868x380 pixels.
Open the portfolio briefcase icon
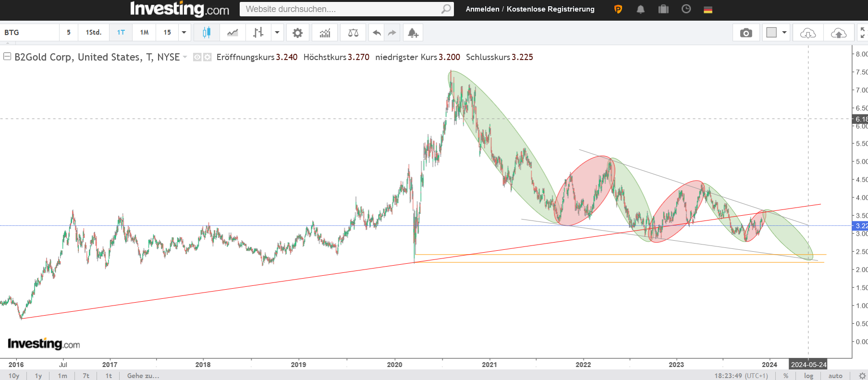(x=663, y=9)
